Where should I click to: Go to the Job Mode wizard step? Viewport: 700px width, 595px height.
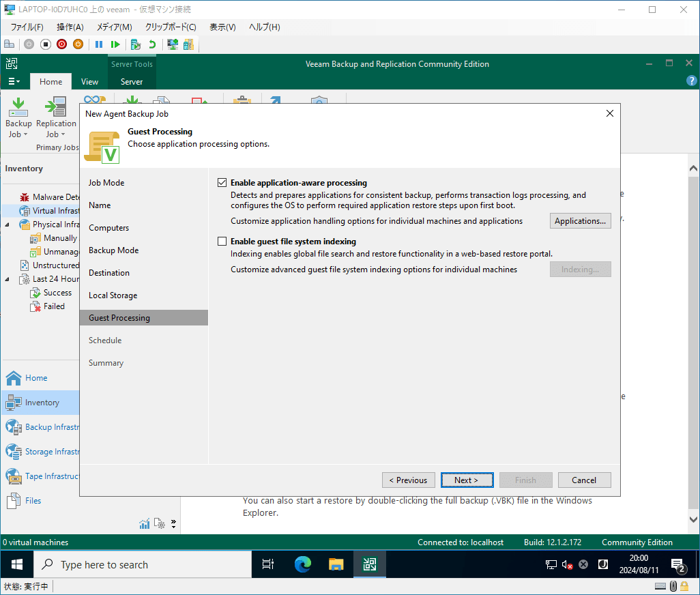tap(106, 183)
